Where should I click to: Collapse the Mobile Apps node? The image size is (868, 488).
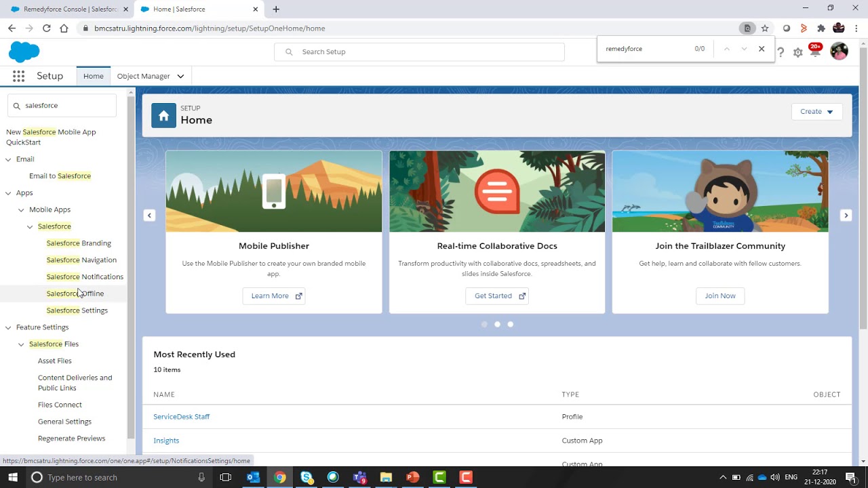tap(21, 210)
